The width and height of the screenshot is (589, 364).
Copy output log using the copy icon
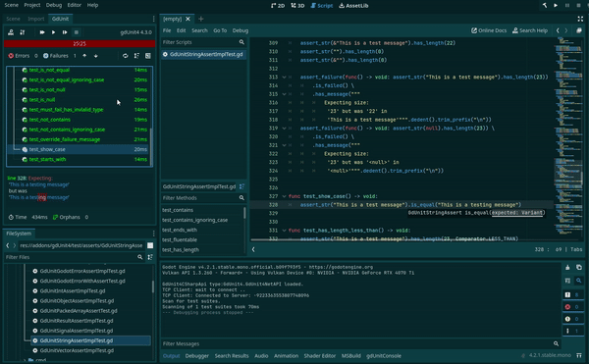point(579,267)
